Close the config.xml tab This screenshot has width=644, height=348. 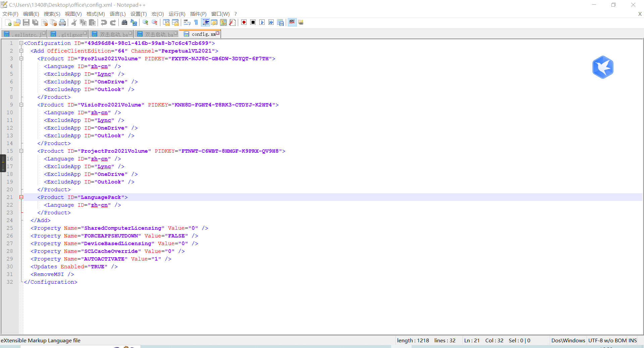218,33
